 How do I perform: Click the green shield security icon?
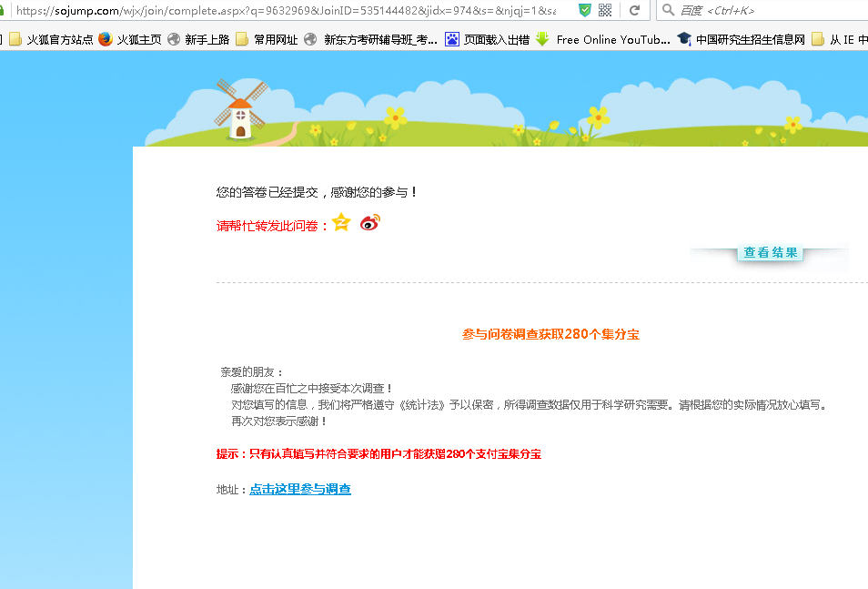(584, 10)
